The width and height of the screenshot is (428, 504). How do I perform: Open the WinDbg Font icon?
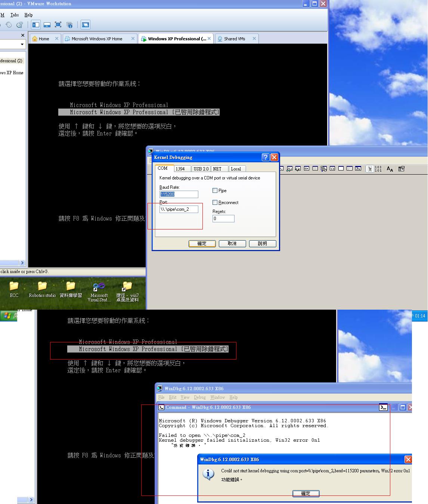pos(390,169)
